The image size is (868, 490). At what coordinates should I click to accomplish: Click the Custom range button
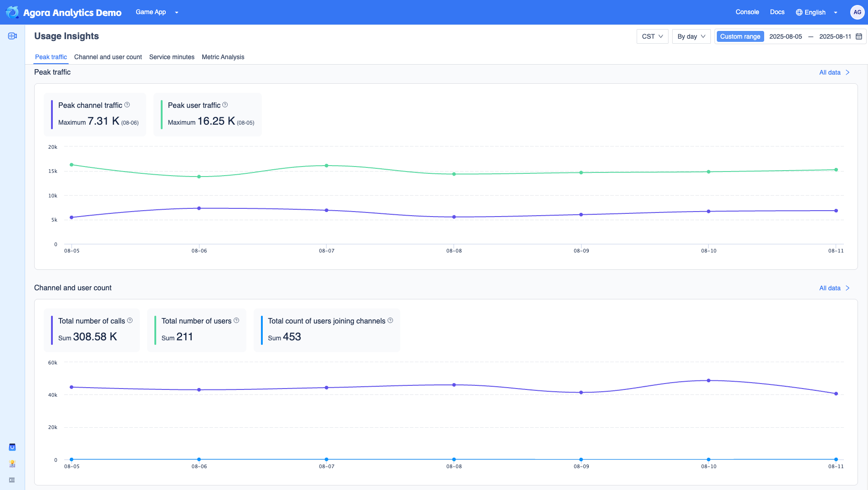pos(740,36)
